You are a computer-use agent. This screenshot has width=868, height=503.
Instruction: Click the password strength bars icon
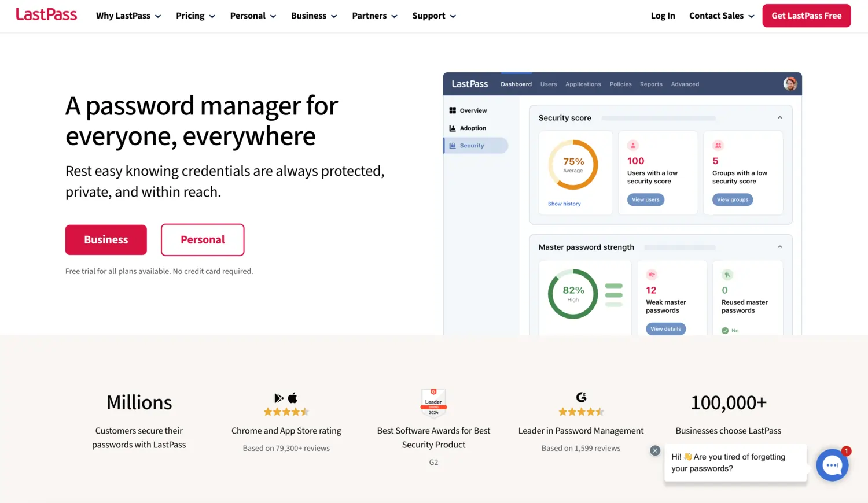(x=613, y=295)
